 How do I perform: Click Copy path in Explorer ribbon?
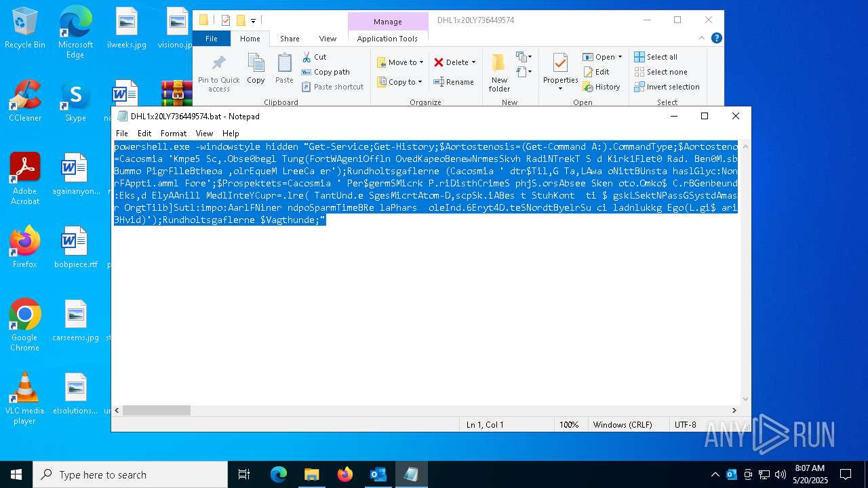(x=325, y=72)
